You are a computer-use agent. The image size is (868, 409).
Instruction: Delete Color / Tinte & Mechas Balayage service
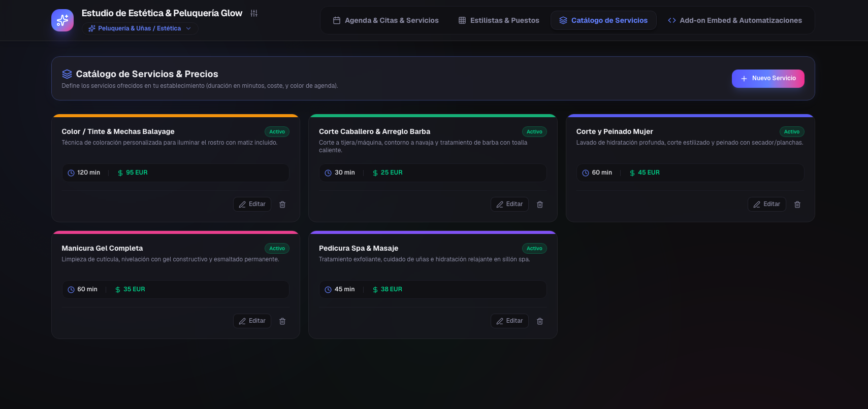282,204
